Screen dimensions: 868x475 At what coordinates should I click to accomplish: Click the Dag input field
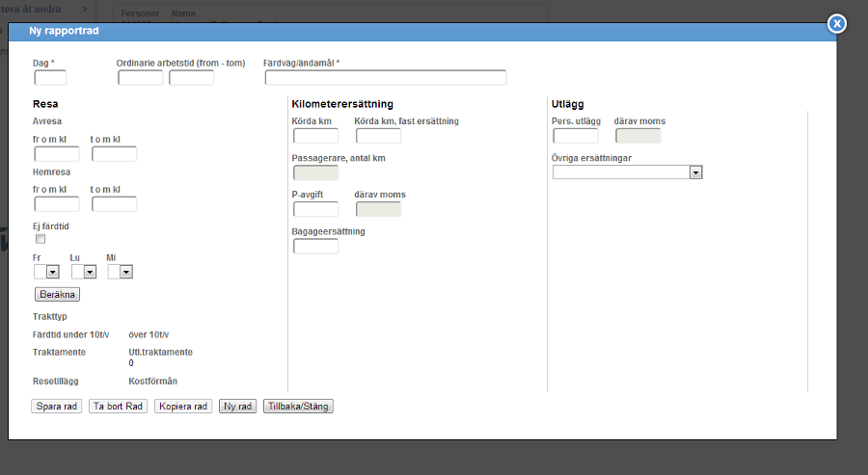[50, 78]
